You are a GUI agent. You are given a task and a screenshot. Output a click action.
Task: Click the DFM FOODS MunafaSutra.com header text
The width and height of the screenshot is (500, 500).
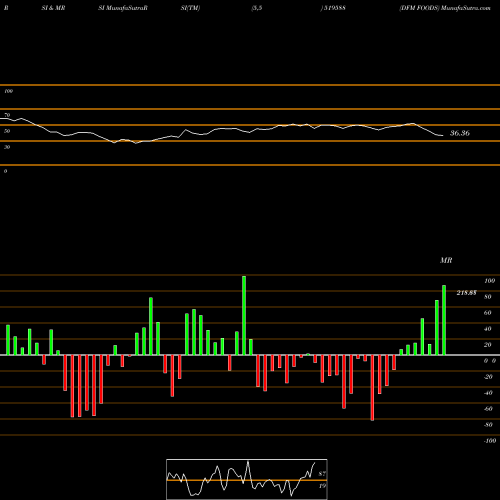445,8
